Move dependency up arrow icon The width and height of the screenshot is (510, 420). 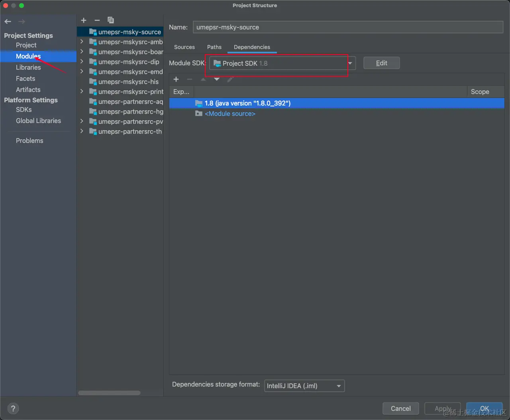tap(203, 79)
